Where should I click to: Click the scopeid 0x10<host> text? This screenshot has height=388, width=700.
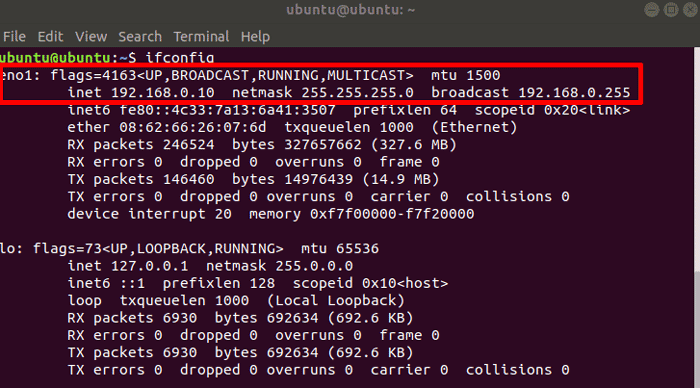click(370, 283)
